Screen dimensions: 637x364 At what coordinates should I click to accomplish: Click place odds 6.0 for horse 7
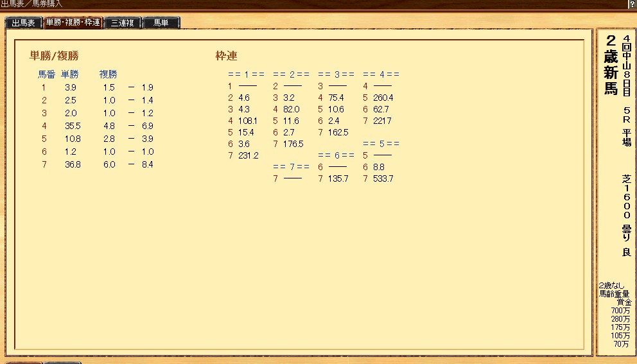pos(109,164)
